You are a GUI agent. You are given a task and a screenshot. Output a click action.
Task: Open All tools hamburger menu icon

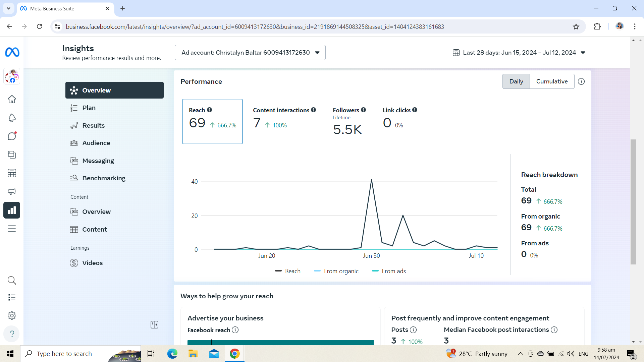click(x=12, y=229)
